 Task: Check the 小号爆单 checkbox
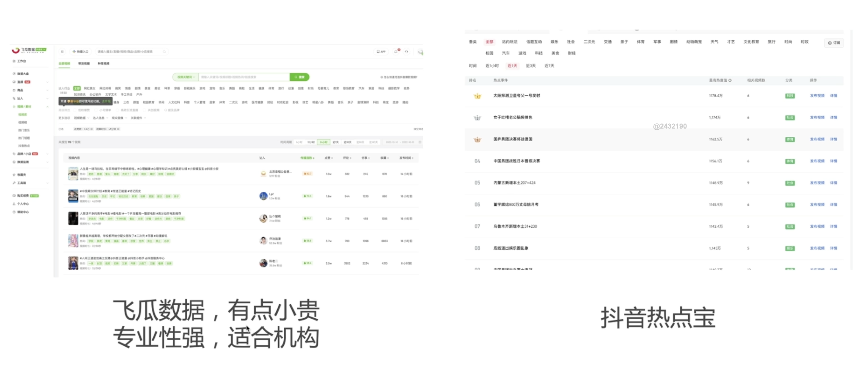click(x=96, y=110)
